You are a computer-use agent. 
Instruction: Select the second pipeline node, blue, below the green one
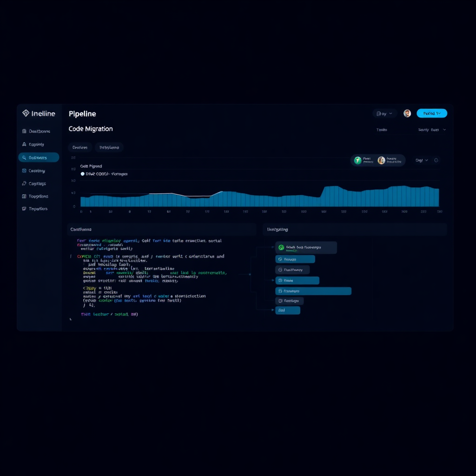coord(295,259)
